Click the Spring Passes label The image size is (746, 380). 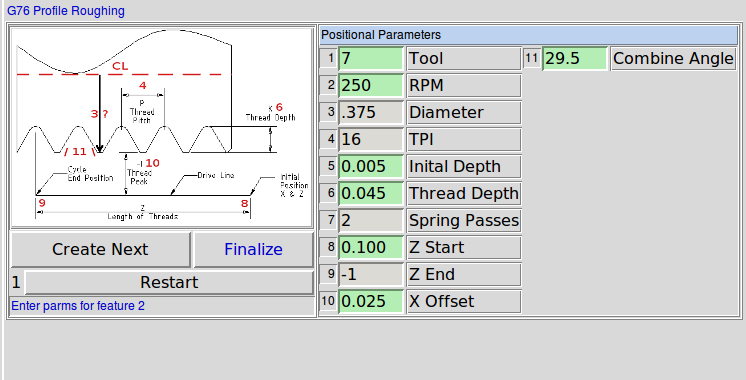pos(464,221)
